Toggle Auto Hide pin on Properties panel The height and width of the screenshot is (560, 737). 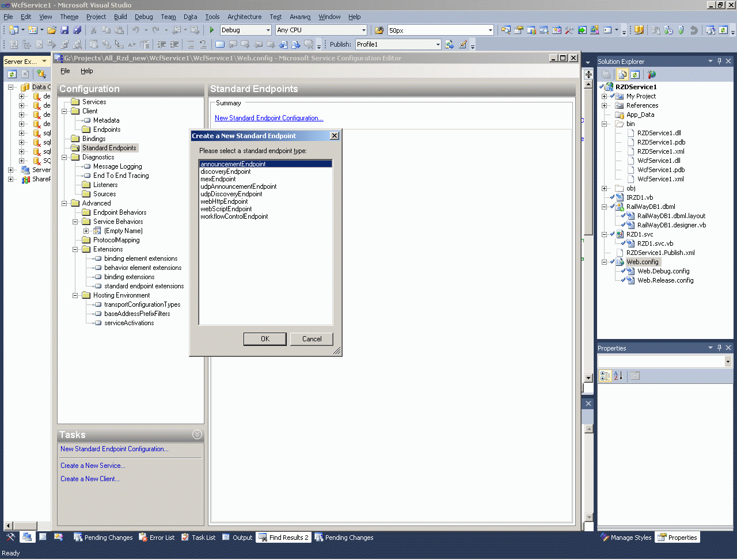719,348
